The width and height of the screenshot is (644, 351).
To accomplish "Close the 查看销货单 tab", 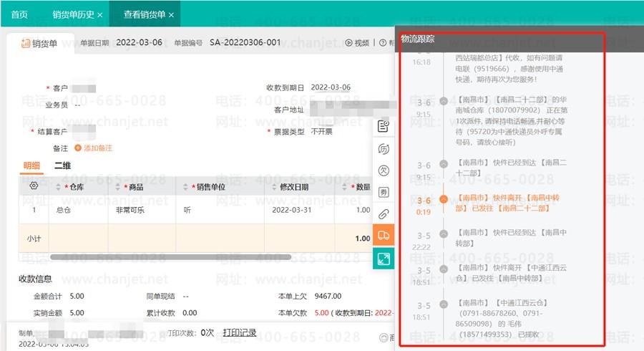I will [x=171, y=15].
